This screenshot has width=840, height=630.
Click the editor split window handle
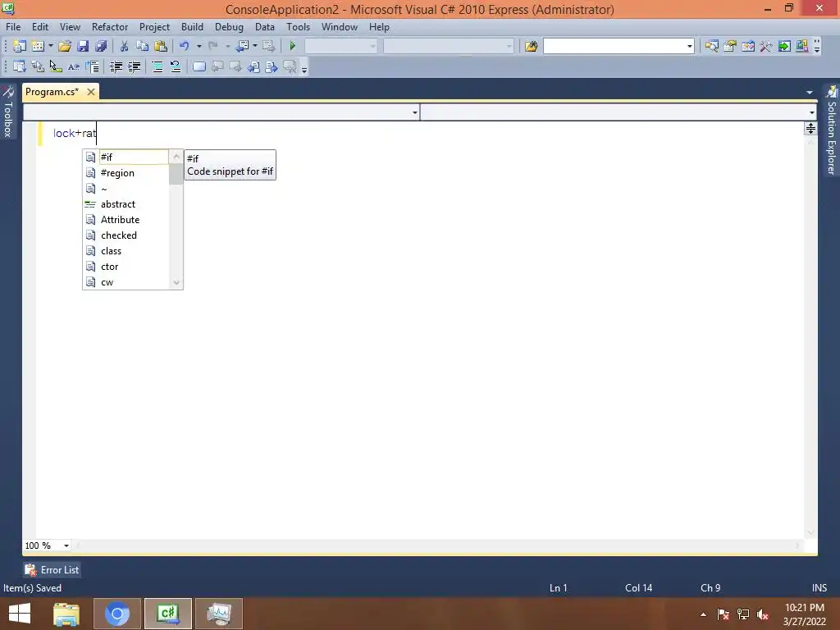coord(810,129)
